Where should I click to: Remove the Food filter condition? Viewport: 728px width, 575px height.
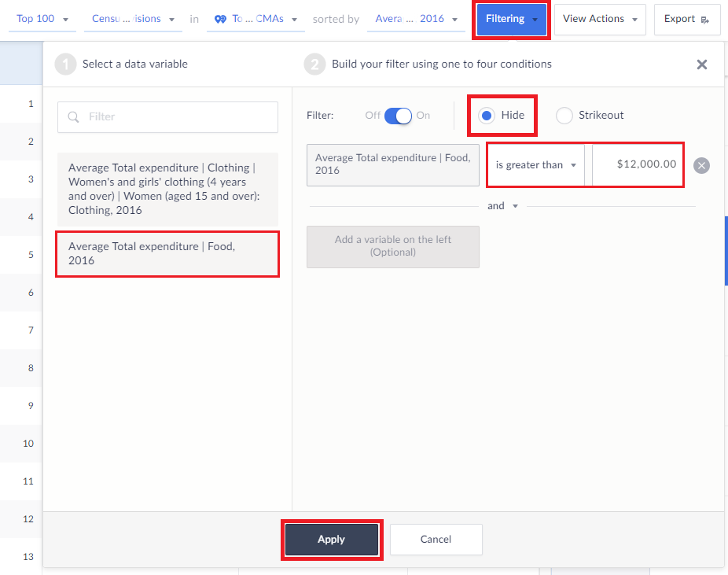tap(702, 165)
